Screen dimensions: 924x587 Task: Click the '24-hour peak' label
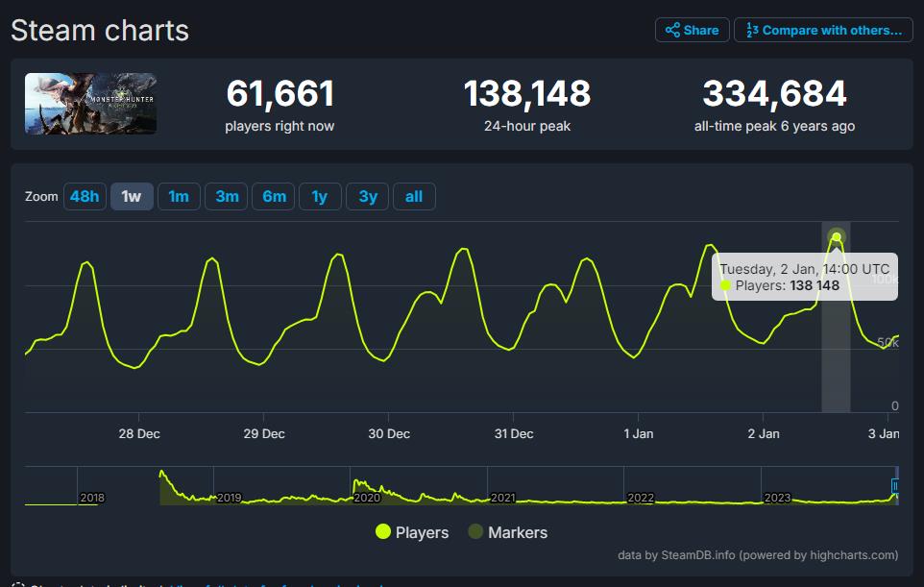tap(527, 126)
